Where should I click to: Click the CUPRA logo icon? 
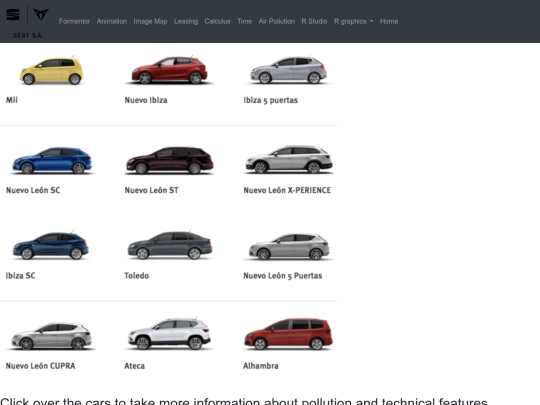41,14
